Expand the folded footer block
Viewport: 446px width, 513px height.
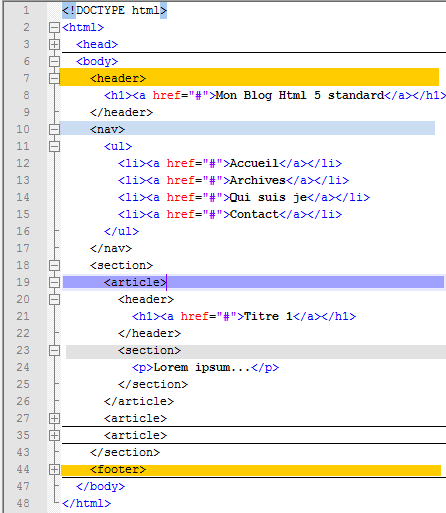(54, 469)
